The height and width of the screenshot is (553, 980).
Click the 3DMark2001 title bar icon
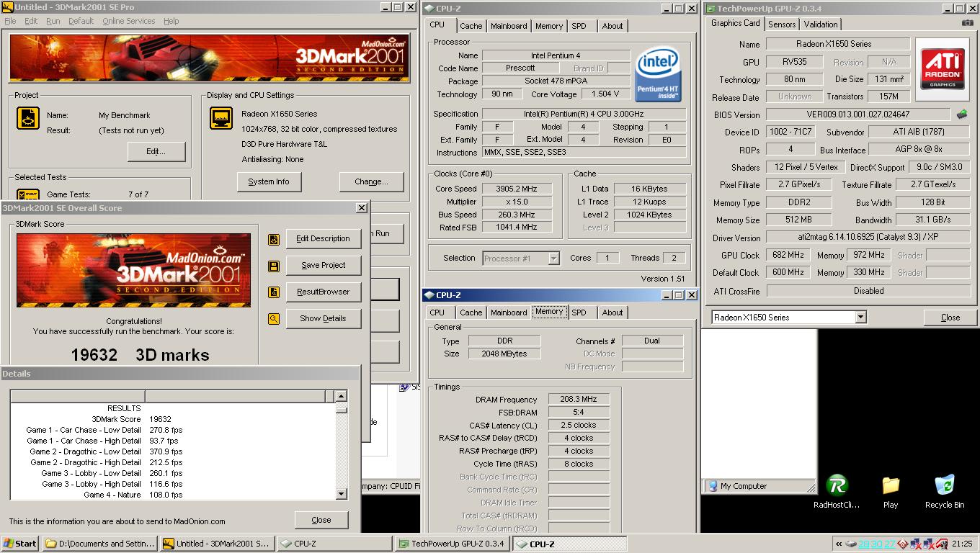coord(7,7)
